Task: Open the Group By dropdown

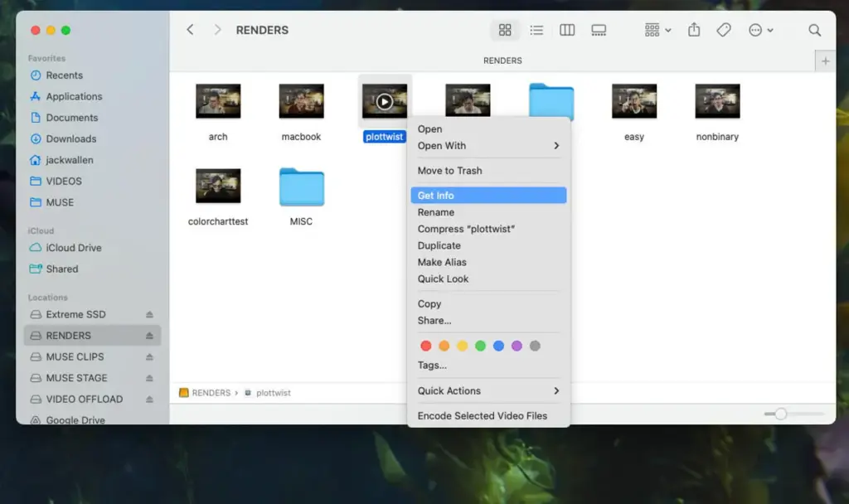Action: (657, 31)
